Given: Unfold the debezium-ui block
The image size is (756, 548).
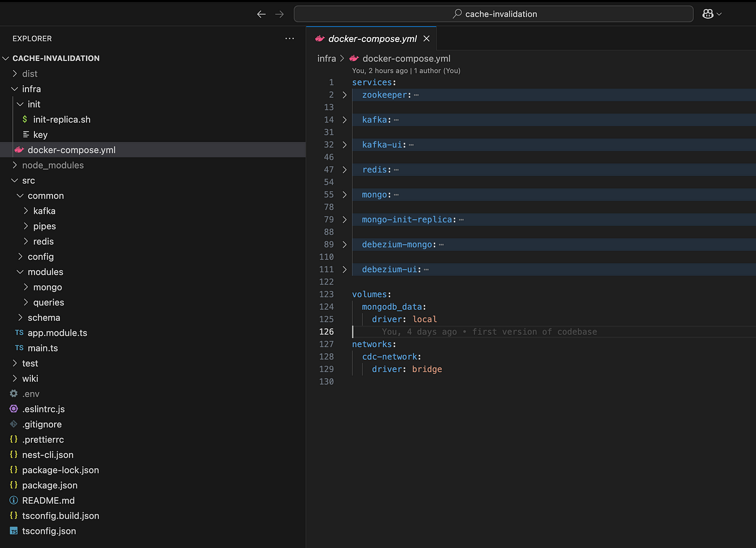Looking at the screenshot, I should click(345, 269).
